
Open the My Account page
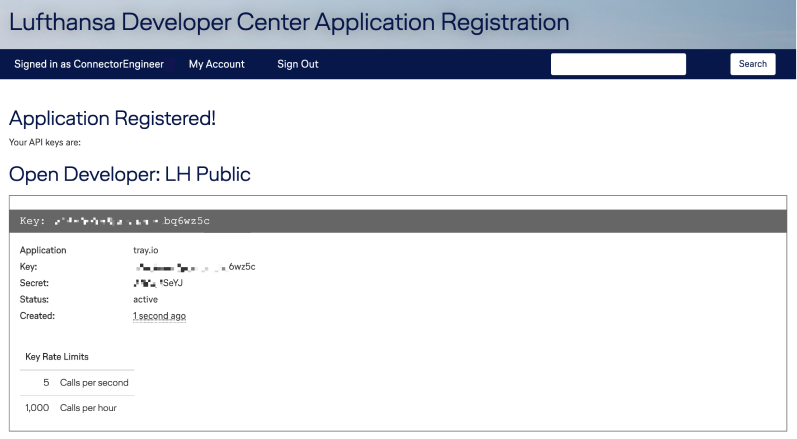(216, 64)
